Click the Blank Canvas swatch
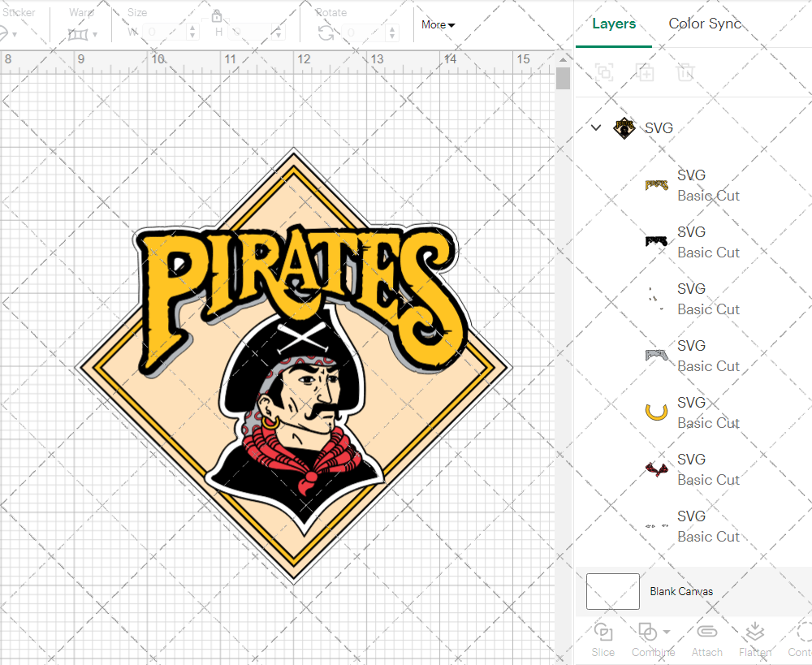Screen dimensions: 812x665 612,591
